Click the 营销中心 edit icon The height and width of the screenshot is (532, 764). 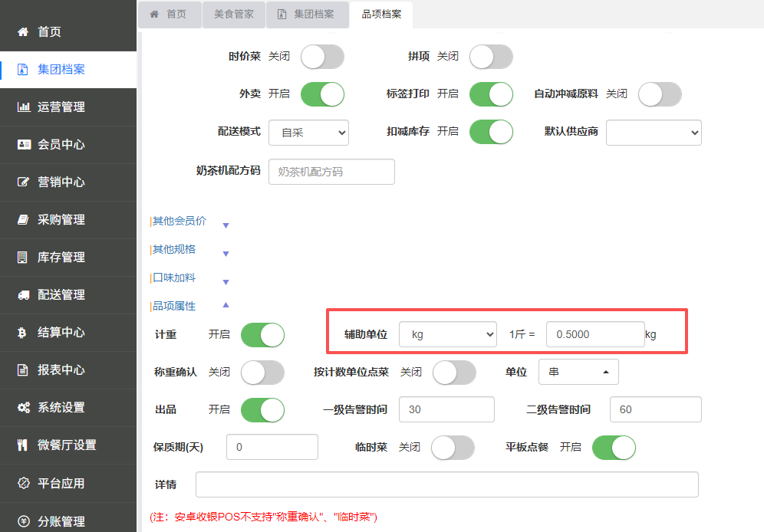tap(23, 182)
